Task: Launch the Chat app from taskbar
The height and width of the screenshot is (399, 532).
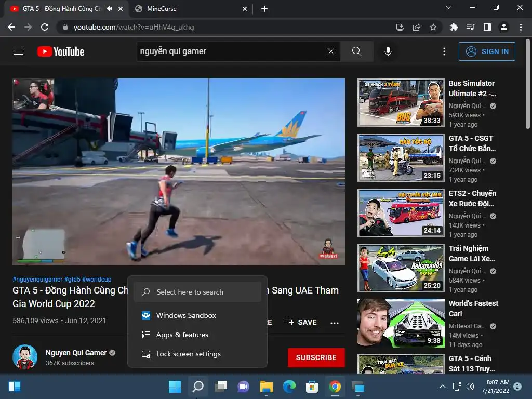Action: (x=243, y=387)
